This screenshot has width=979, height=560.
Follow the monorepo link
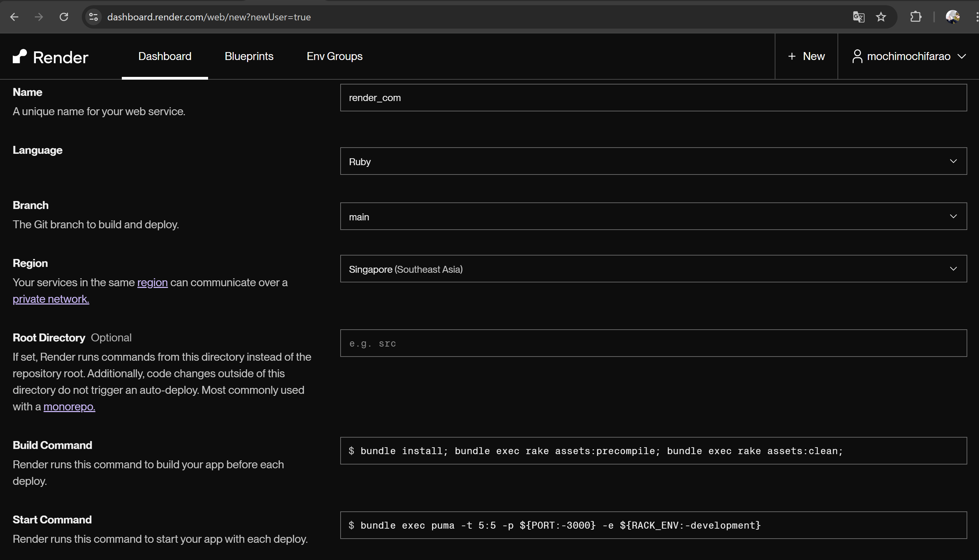[69, 407]
